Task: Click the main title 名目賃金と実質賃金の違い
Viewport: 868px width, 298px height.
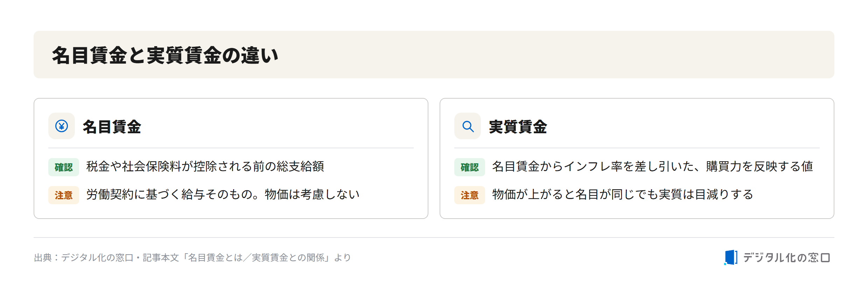Action: point(165,55)
